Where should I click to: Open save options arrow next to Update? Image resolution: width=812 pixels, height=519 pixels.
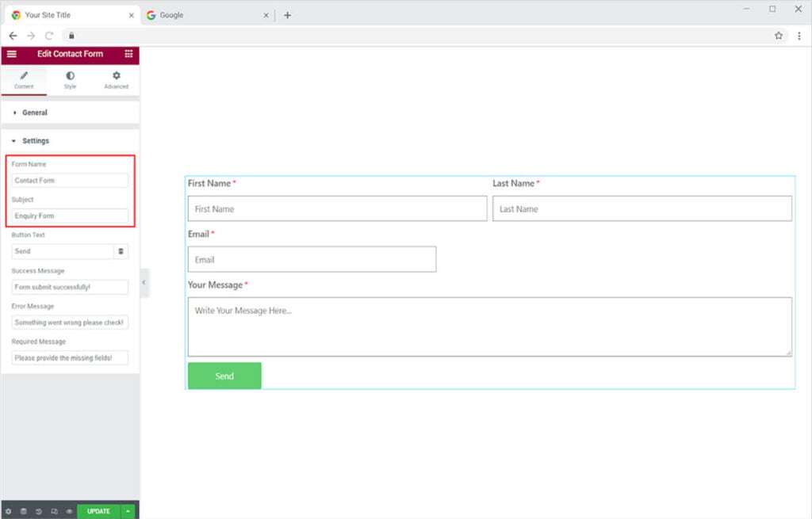[x=128, y=511]
